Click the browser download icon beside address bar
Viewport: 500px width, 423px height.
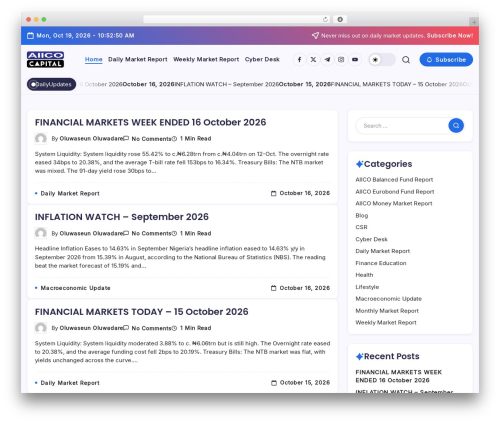(340, 19)
